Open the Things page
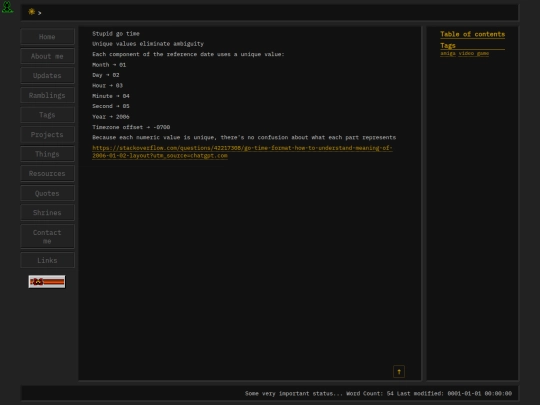This screenshot has width=540, height=405. click(x=47, y=154)
